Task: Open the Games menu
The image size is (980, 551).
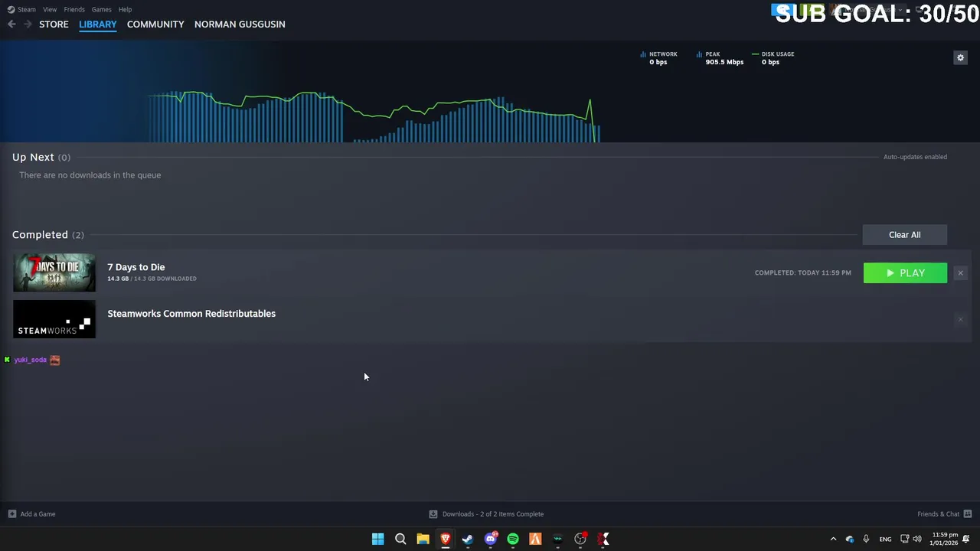Action: point(101,9)
